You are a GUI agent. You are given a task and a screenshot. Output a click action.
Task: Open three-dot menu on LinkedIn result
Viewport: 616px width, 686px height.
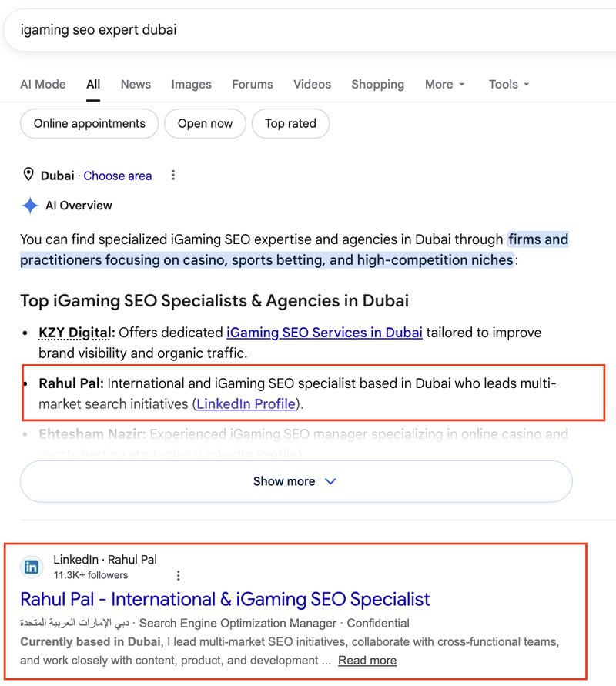point(178,576)
